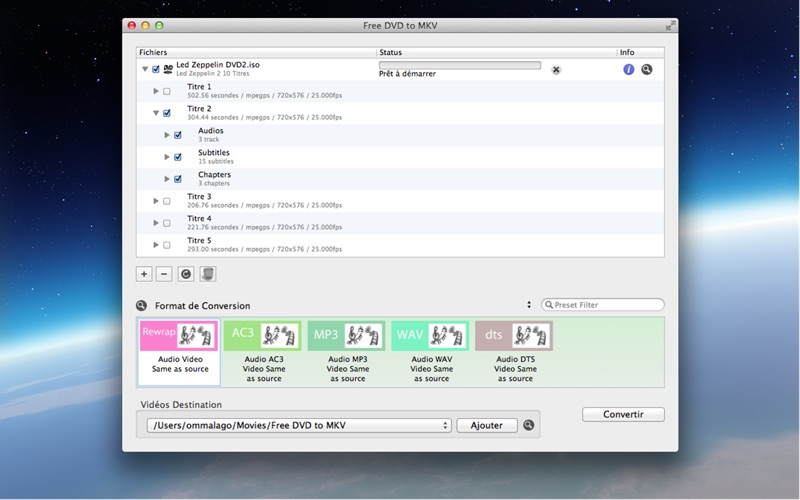The image size is (800, 500).
Task: Click the Ajouter button
Action: tap(487, 425)
